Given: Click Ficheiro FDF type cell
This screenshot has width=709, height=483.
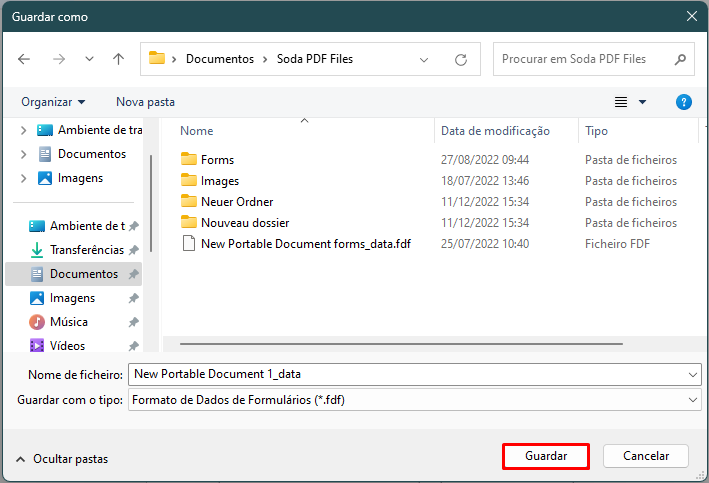Looking at the screenshot, I should [x=617, y=244].
